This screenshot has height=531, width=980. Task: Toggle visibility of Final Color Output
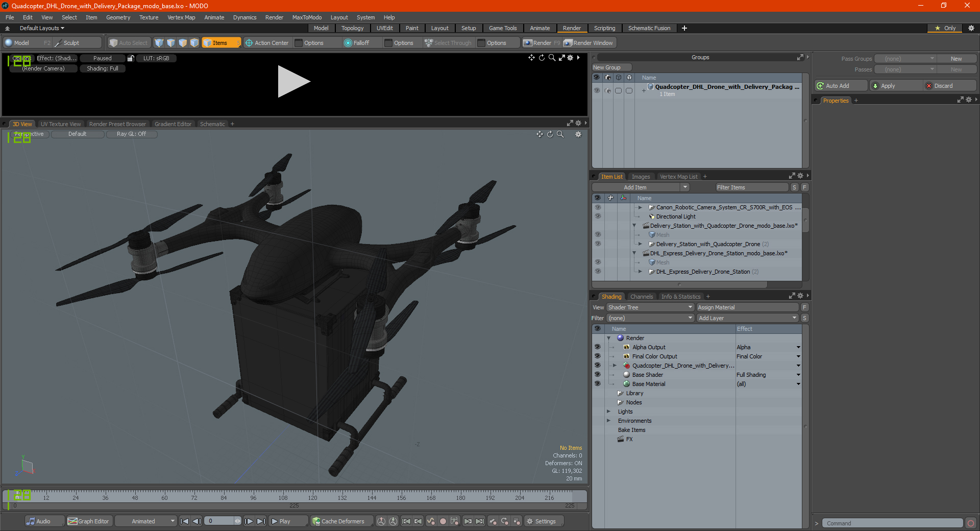click(x=597, y=356)
